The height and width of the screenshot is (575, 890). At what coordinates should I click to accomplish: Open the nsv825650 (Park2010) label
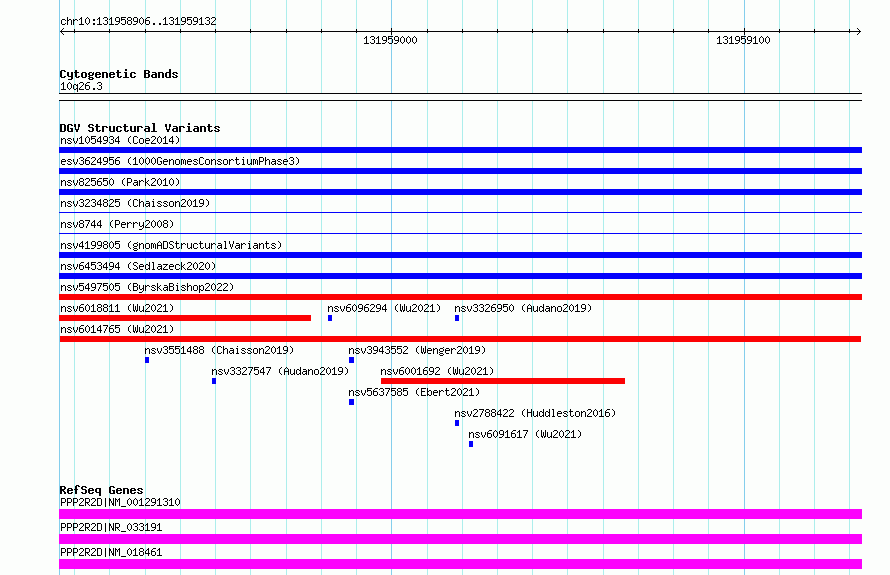click(x=120, y=182)
